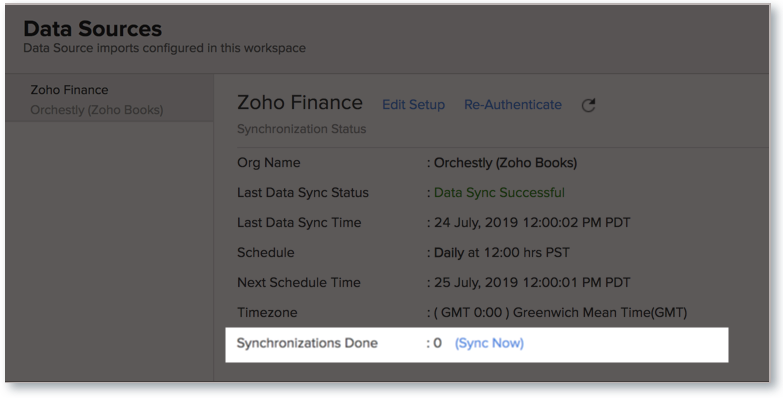Click the Data Source imports configured description
The height and width of the screenshot is (398, 783).
165,48
